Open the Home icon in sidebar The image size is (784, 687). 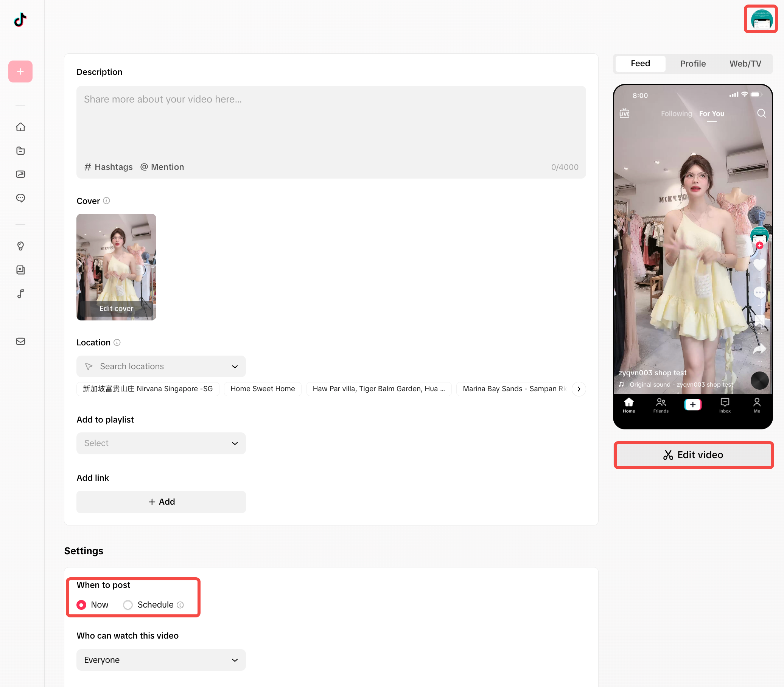tap(21, 127)
